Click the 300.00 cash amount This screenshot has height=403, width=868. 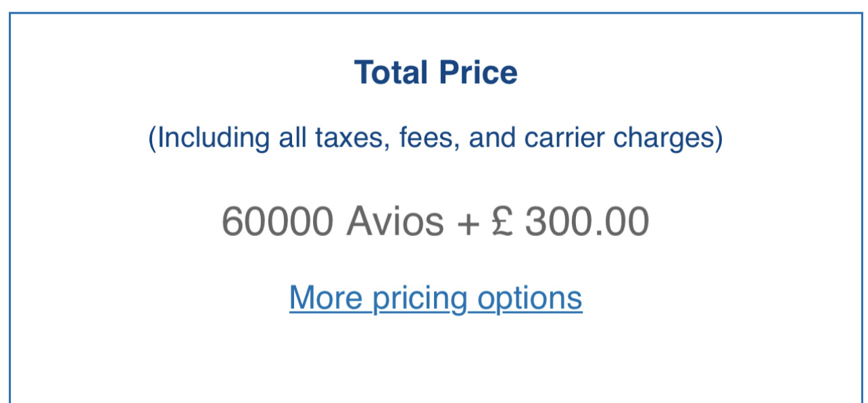click(x=587, y=221)
